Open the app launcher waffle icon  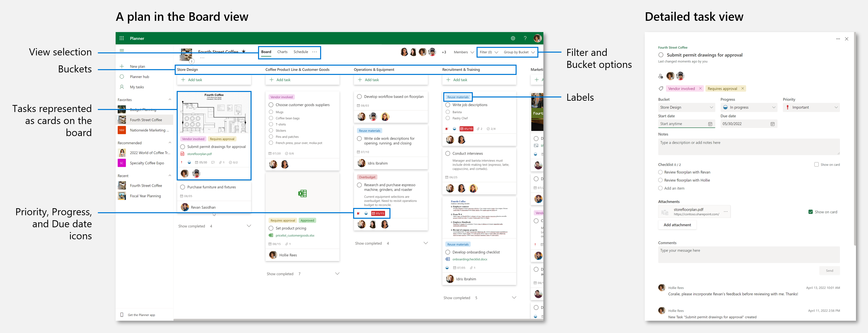click(122, 39)
